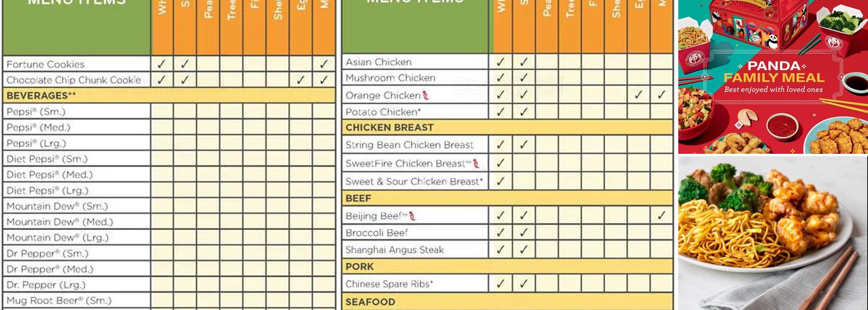The image size is (868, 310).
Task: Click the chili icon after Beijing Beef
Action: point(412,216)
